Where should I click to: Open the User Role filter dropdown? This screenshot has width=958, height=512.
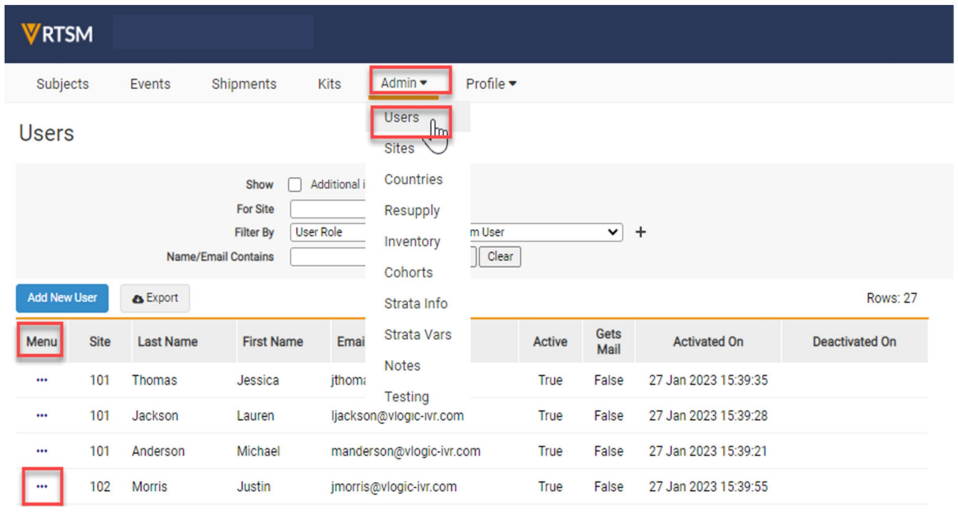point(330,232)
